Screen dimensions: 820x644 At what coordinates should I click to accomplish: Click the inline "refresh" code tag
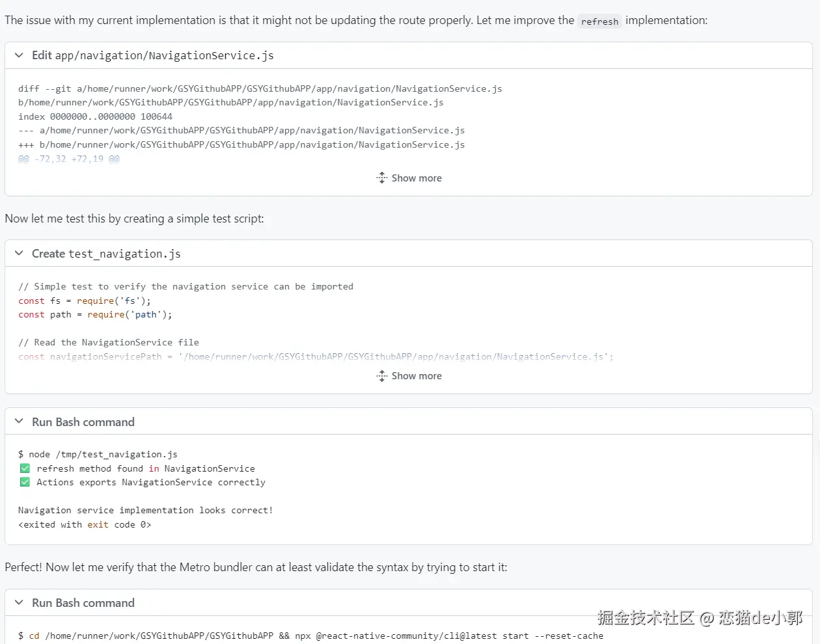point(599,21)
